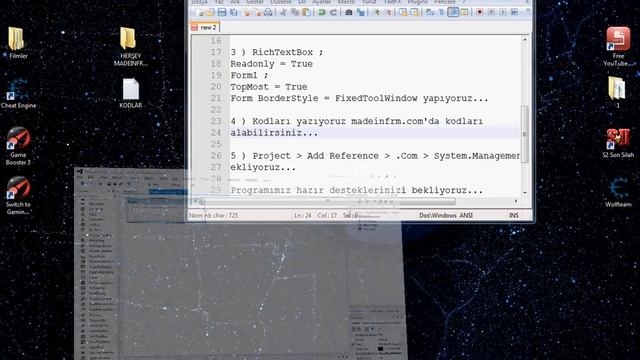Click the 'Form BorderStyle = FixedToolWindow' line
The width and height of the screenshot is (640, 360).
359,98
